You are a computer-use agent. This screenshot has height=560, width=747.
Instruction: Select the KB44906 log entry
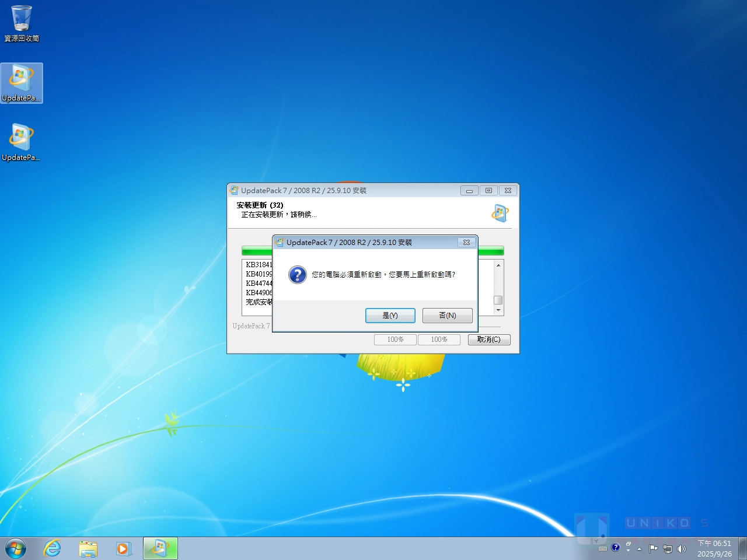pos(259,293)
